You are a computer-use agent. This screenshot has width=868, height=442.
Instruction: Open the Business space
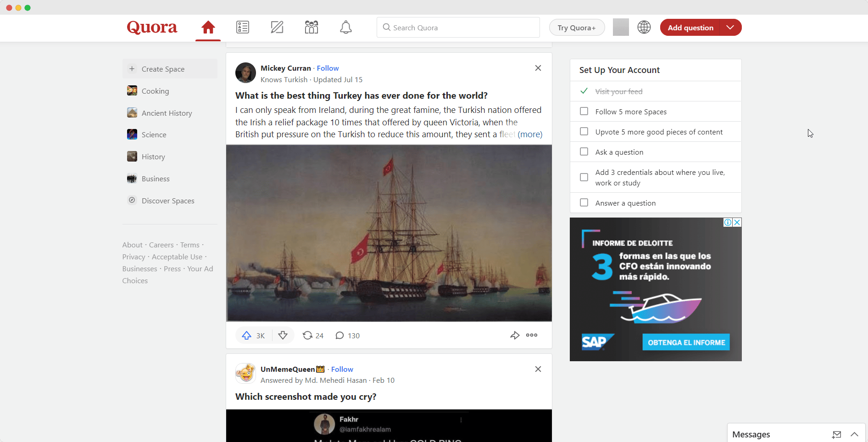(x=170, y=179)
